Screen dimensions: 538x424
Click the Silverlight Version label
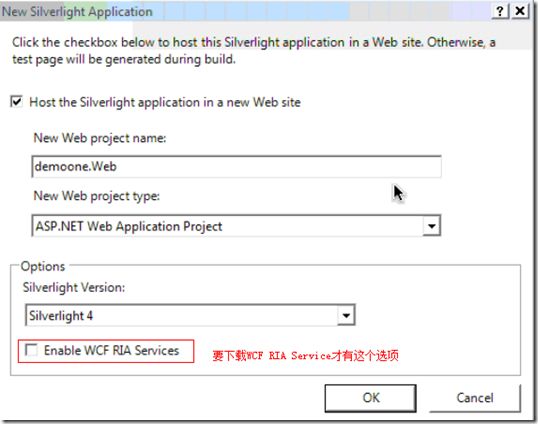point(74,287)
